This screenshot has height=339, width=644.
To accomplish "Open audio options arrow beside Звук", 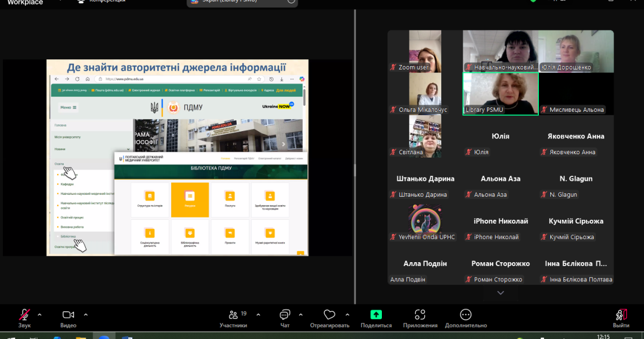I will (40, 315).
